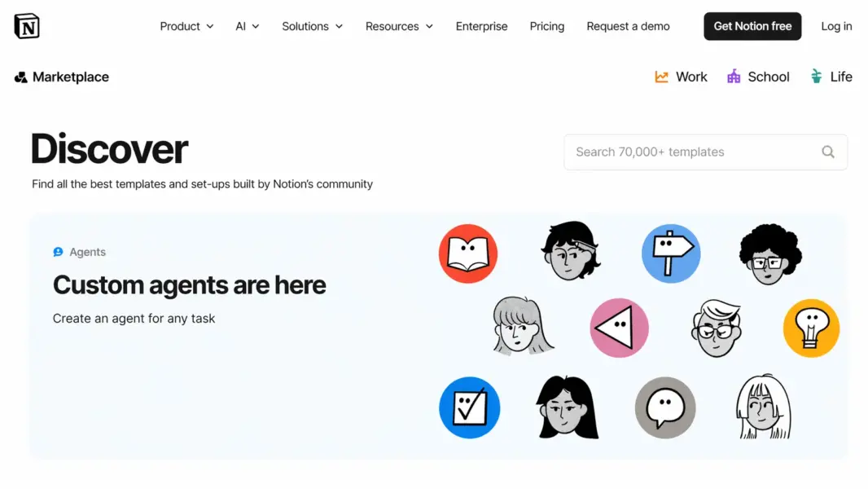Select the blue signpost agent icon

coord(671,253)
